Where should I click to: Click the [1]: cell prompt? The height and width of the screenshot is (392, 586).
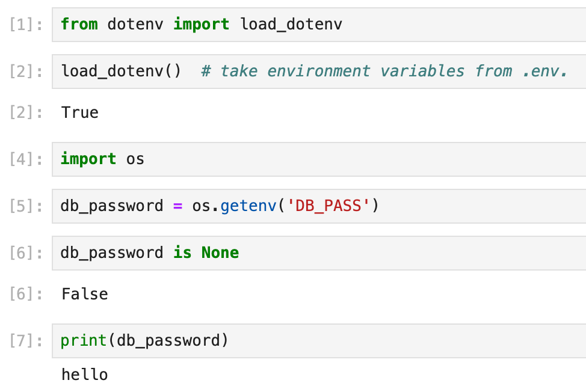26,25
